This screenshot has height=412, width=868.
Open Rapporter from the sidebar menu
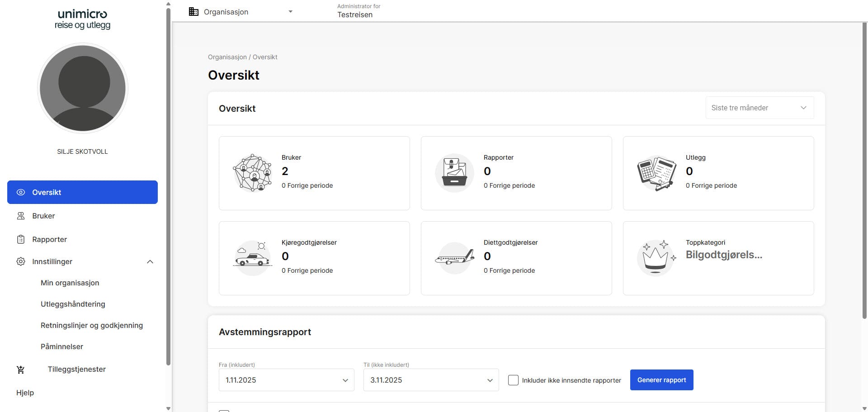click(49, 240)
